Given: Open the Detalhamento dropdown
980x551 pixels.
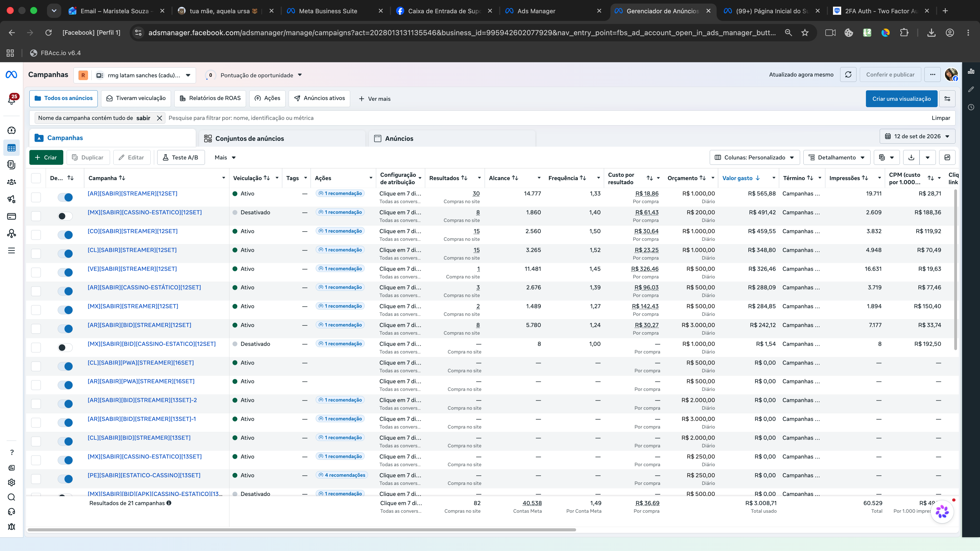Looking at the screenshot, I should point(837,157).
